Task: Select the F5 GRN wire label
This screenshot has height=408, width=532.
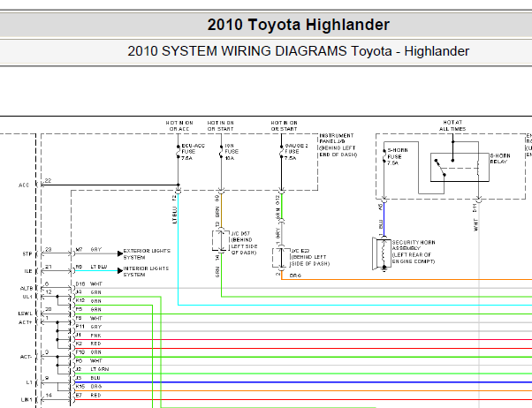Action: 88,309
